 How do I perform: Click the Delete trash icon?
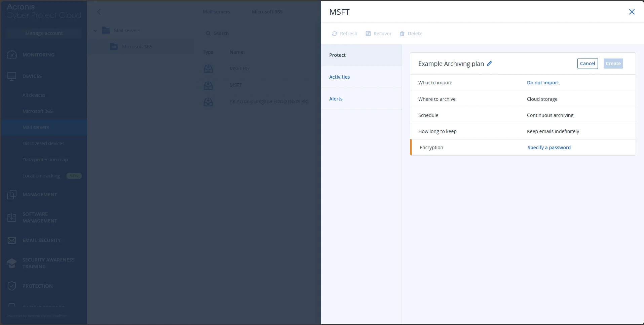click(402, 34)
